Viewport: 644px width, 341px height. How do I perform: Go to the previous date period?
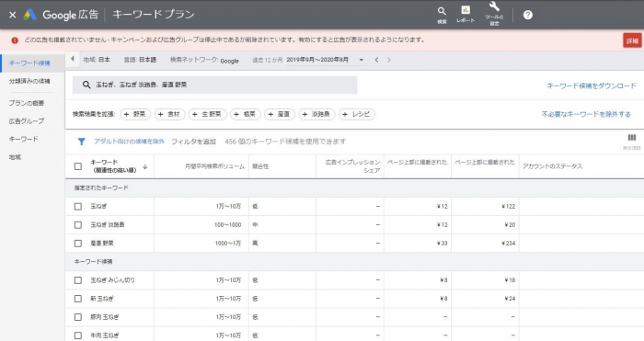376,60
